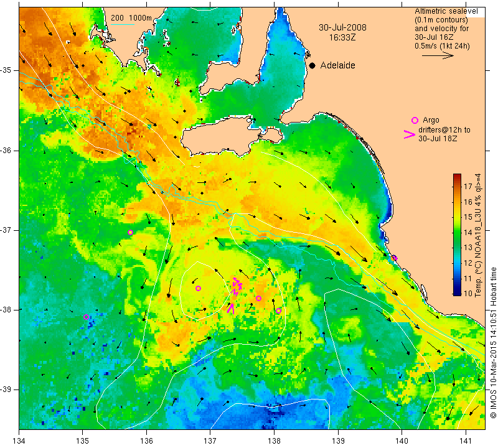Viewport: 498px width, 448px height.
Task: Click the 136 longitude axis label
Action: click(x=146, y=441)
